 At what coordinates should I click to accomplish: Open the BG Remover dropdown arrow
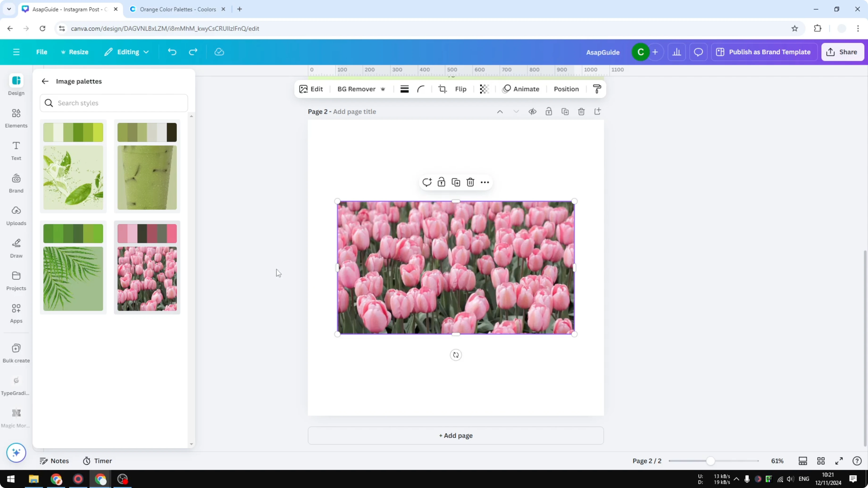point(383,89)
